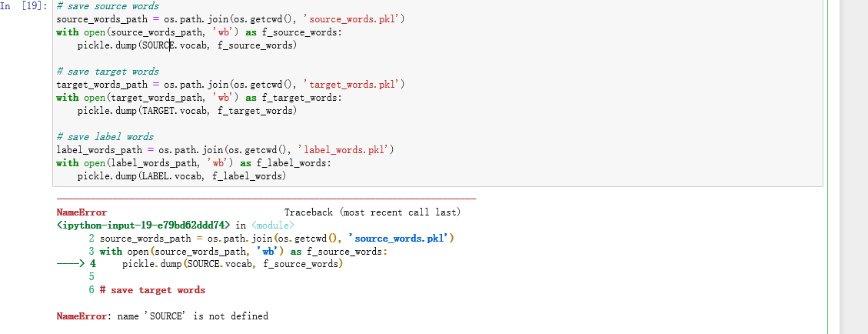Click the 'label_words.pkl' string literal
Screen dimensions: 868x334
345,150
